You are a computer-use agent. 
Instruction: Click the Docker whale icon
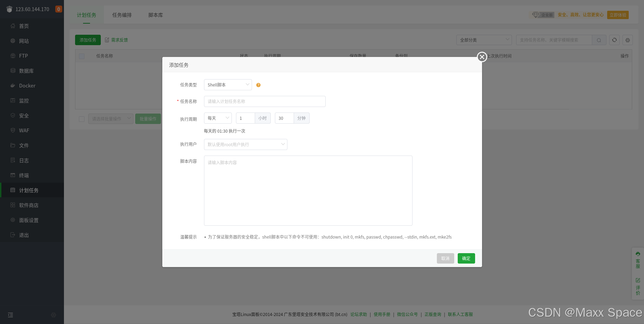click(x=13, y=85)
